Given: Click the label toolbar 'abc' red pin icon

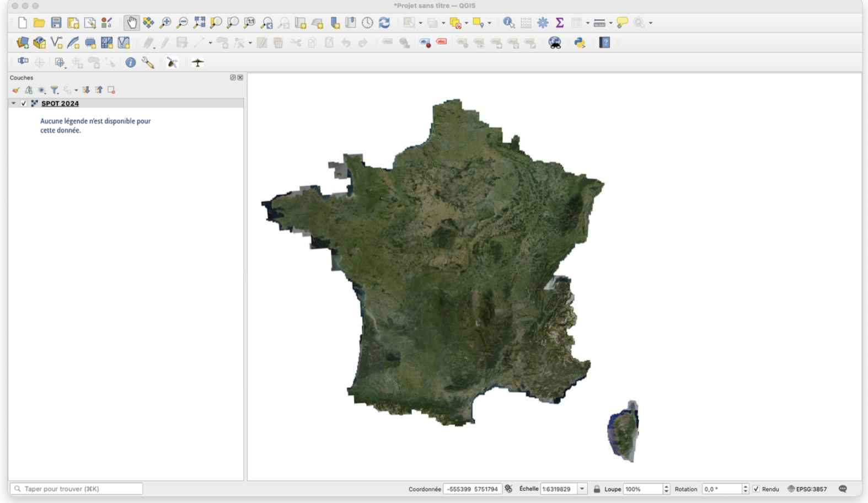Looking at the screenshot, I should [x=425, y=42].
